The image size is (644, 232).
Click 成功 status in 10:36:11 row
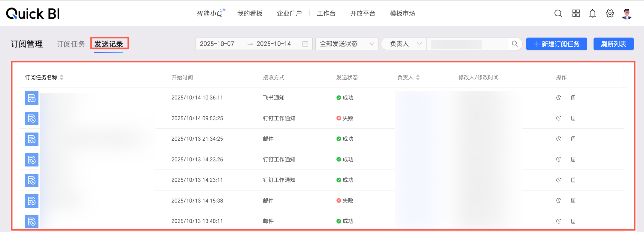345,98
